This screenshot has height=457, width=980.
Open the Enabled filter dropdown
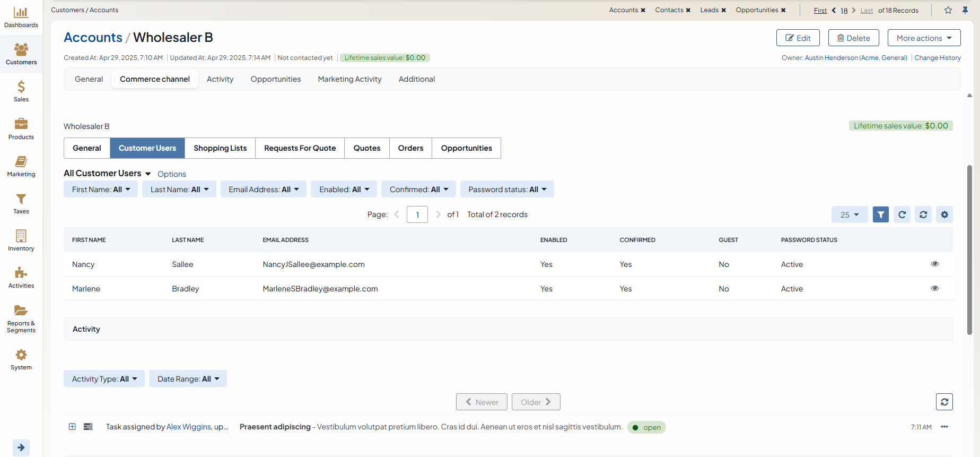(x=344, y=189)
